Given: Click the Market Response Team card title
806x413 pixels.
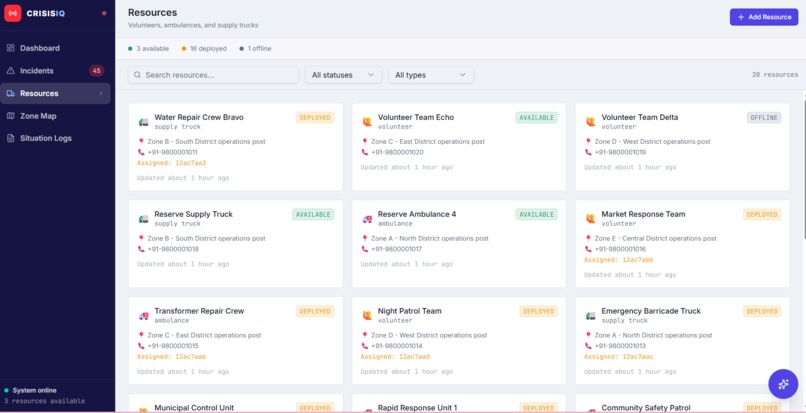Looking at the screenshot, I should 643,214.
